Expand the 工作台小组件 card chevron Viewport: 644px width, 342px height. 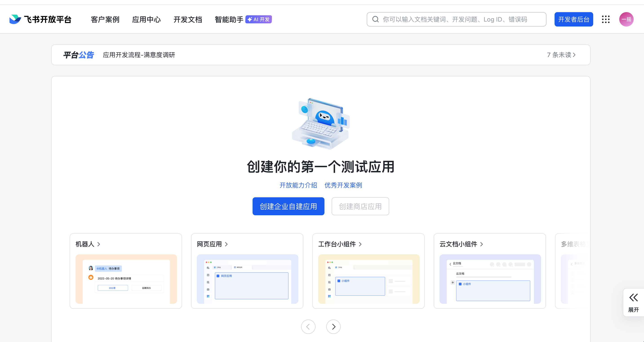(x=360, y=244)
